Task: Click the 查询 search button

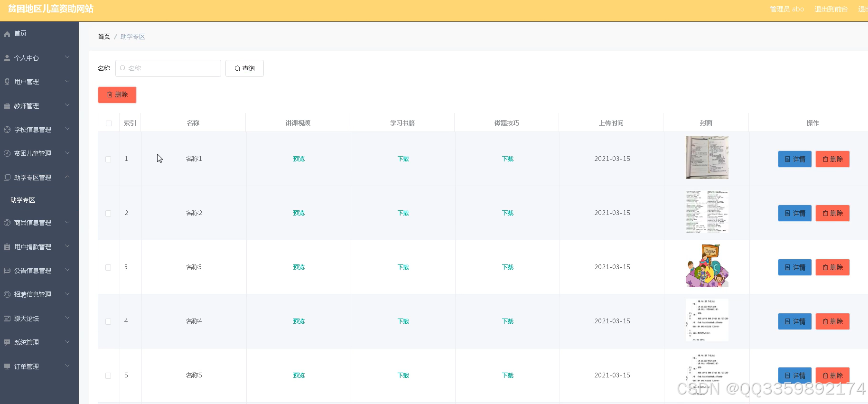Action: 244,68
